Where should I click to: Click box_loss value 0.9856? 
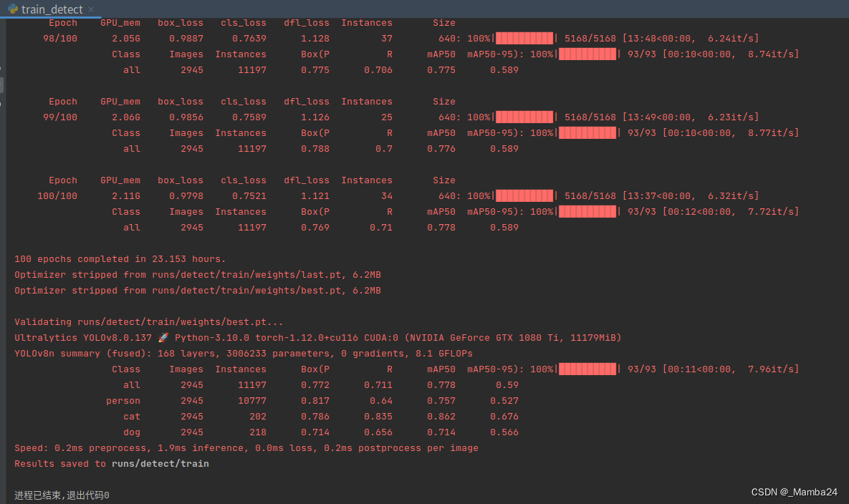point(186,117)
